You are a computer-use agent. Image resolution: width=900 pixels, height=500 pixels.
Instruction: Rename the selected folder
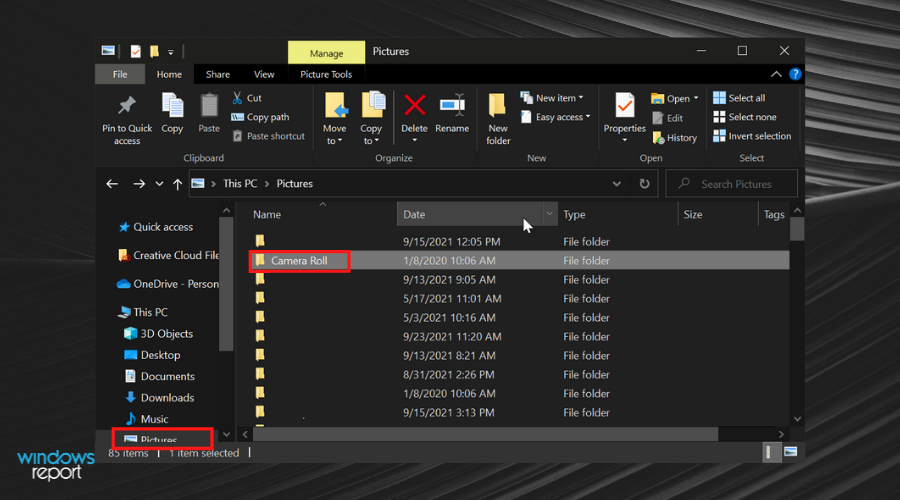point(452,114)
